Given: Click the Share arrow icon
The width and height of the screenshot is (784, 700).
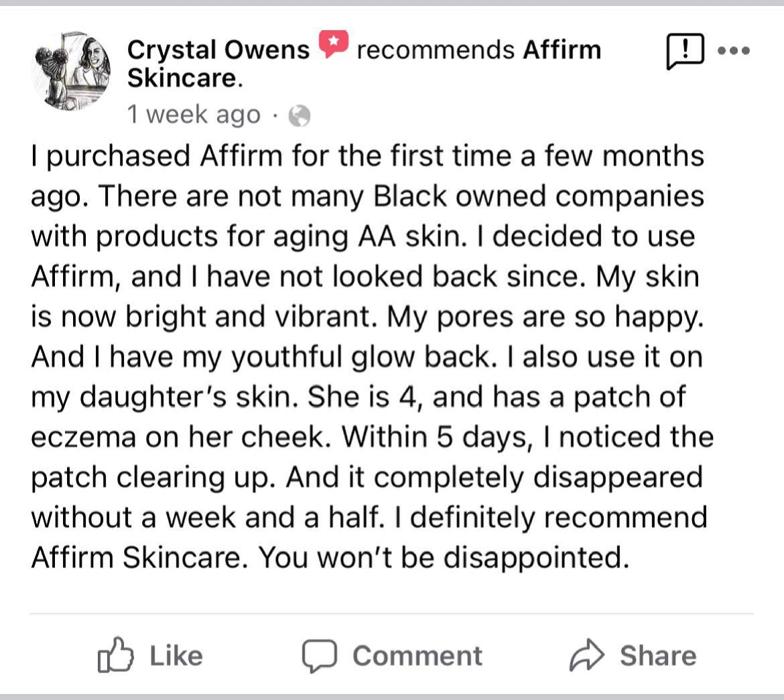Looking at the screenshot, I should (587, 656).
